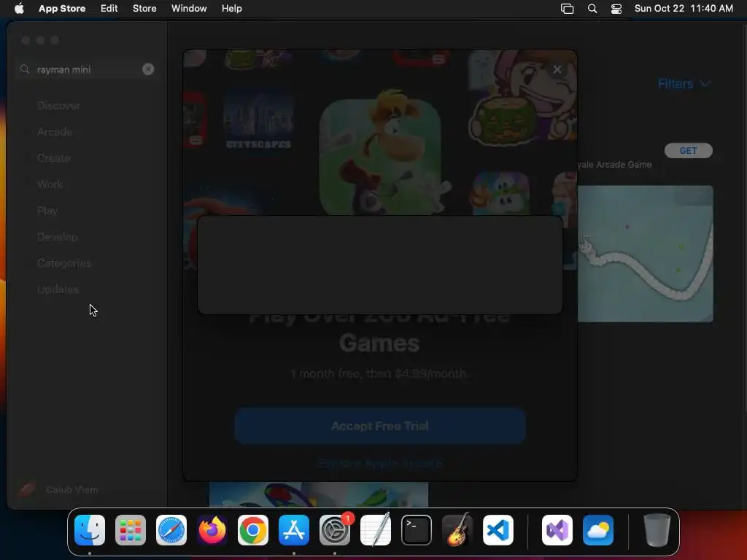This screenshot has width=747, height=560.
Task: Open Terminal from the dock
Action: pos(417,530)
